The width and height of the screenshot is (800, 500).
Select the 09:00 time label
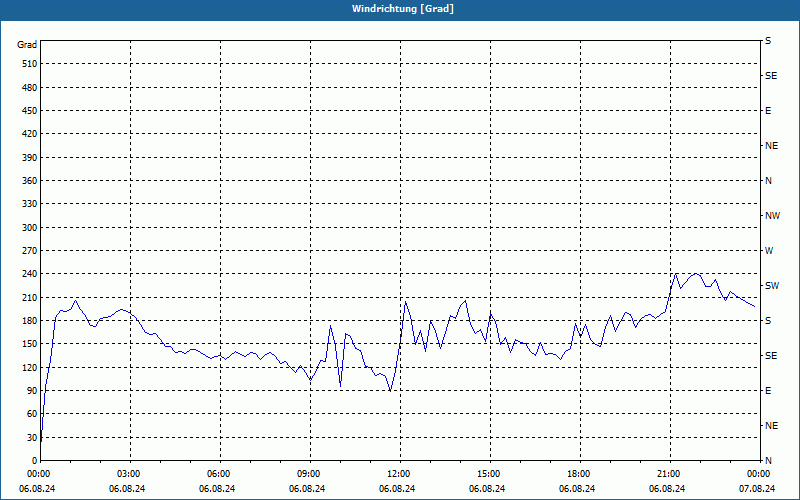[x=309, y=474]
